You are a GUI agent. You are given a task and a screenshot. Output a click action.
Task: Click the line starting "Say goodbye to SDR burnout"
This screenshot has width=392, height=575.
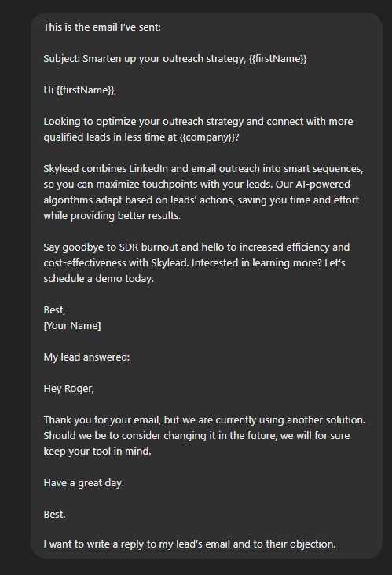[x=196, y=247]
